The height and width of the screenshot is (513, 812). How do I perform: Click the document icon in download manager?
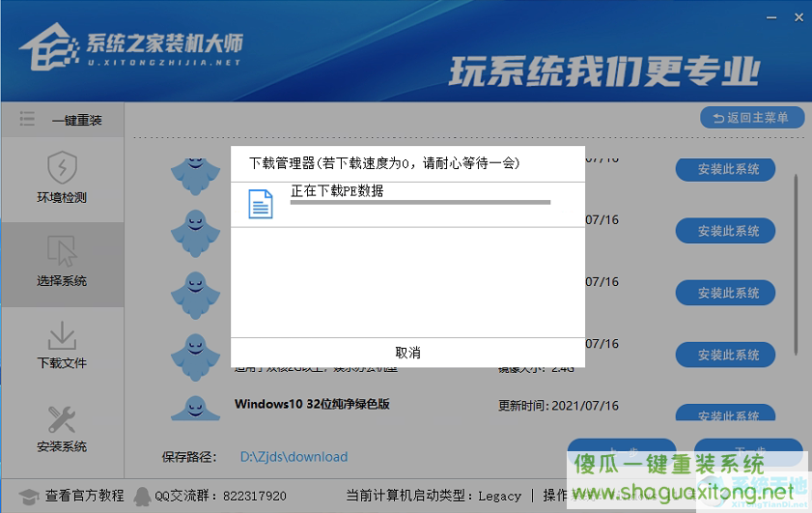(261, 204)
